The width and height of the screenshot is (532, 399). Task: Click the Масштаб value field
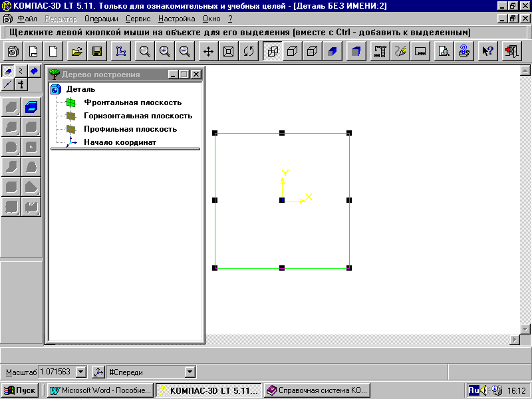coord(57,372)
